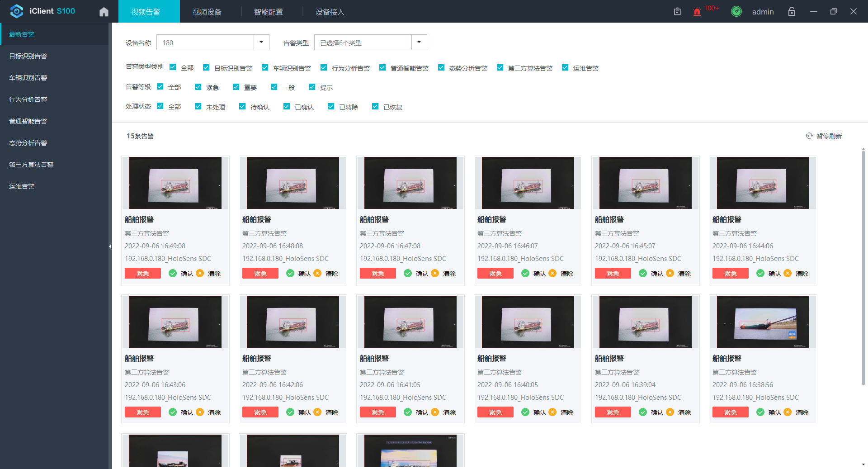Open the red alarm bell notifications

[697, 12]
